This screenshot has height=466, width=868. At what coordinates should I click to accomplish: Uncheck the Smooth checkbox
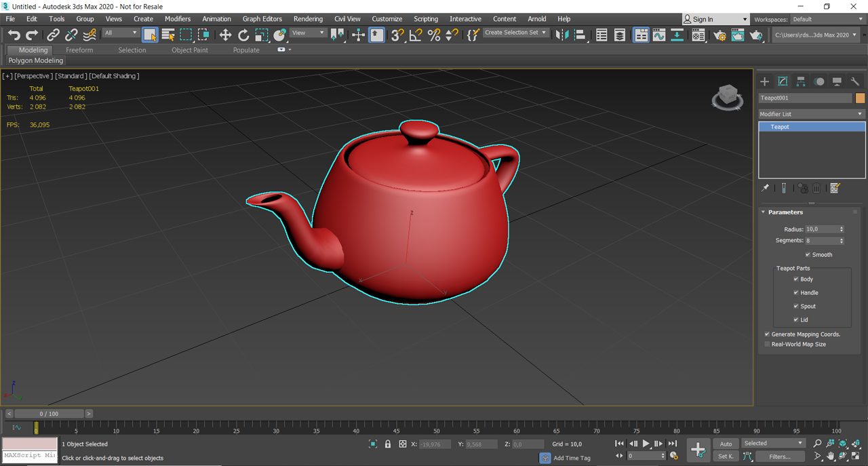(x=808, y=255)
